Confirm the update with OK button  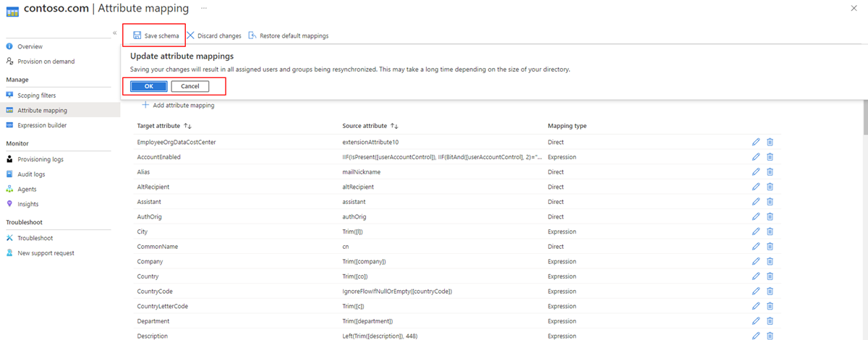pos(149,86)
